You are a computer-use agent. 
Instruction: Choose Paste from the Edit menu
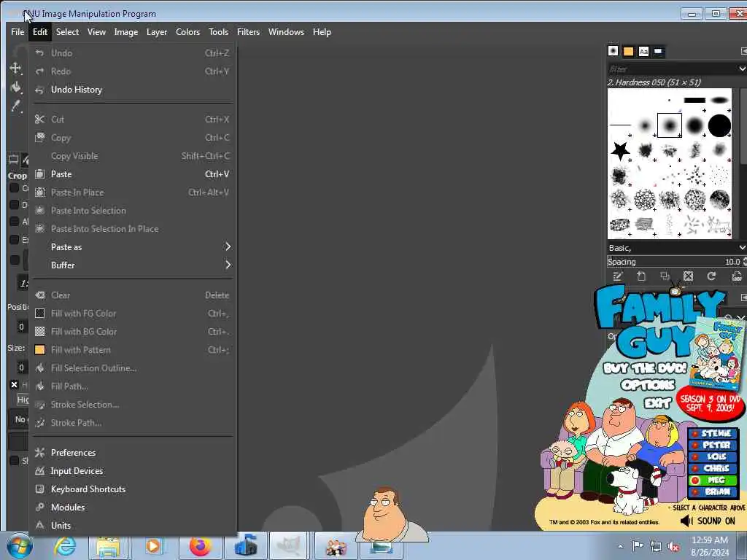click(x=133, y=174)
